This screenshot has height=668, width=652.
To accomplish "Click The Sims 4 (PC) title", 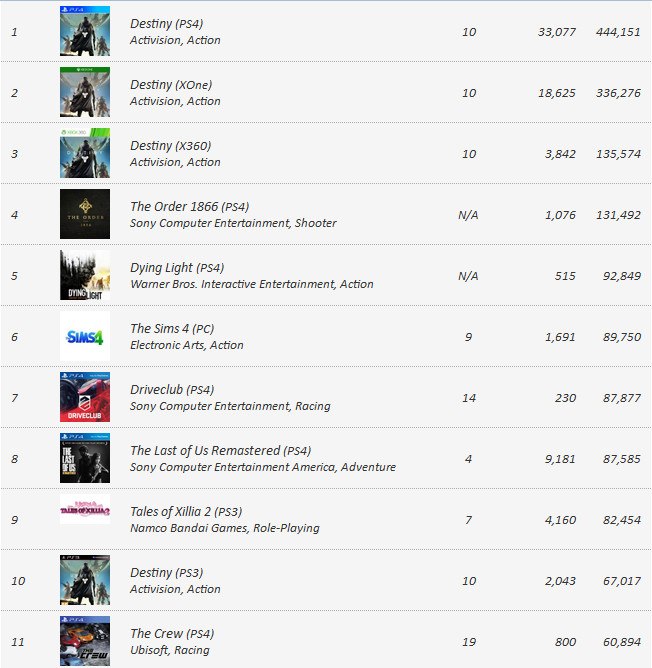I will [x=172, y=329].
